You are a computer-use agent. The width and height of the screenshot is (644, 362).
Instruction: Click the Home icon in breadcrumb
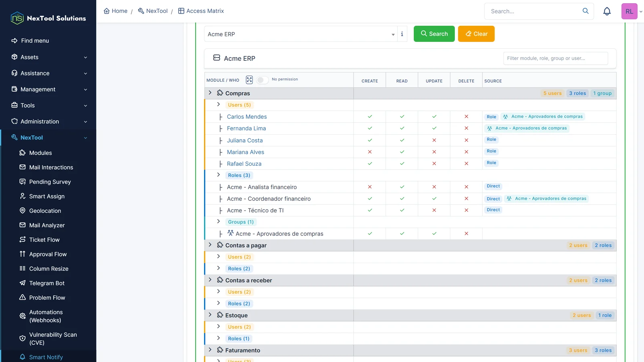coord(107,11)
